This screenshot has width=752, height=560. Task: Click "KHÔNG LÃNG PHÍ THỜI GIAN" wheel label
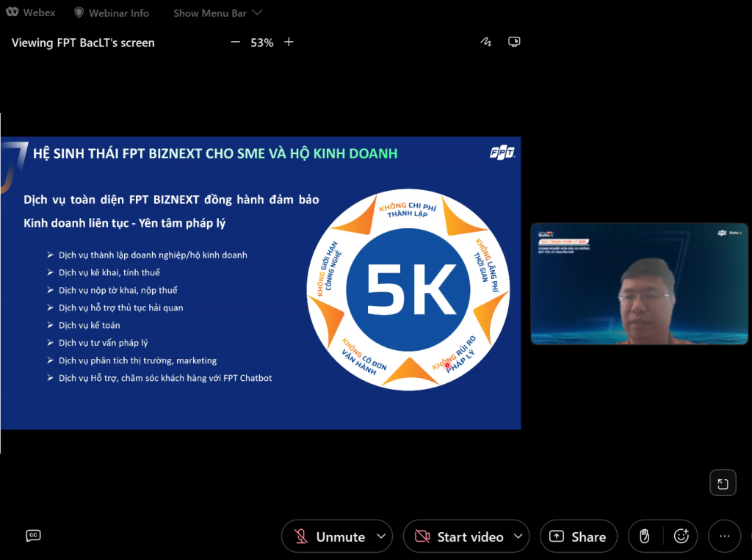tap(487, 265)
